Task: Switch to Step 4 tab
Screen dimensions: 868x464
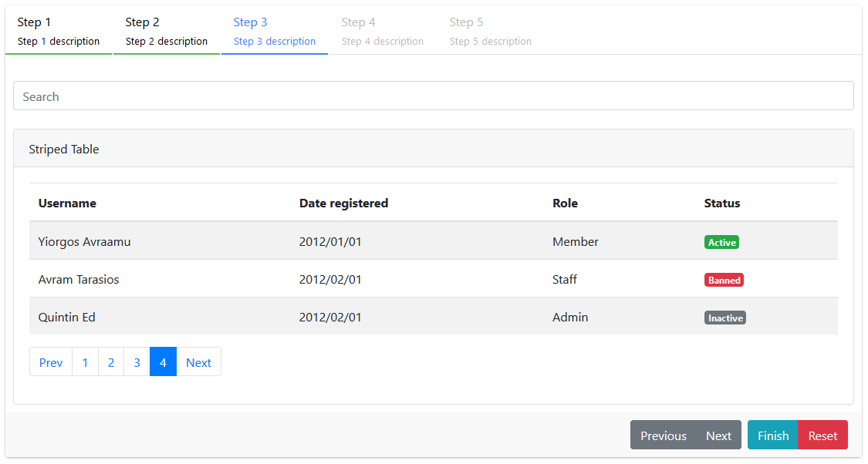Action: [x=383, y=31]
